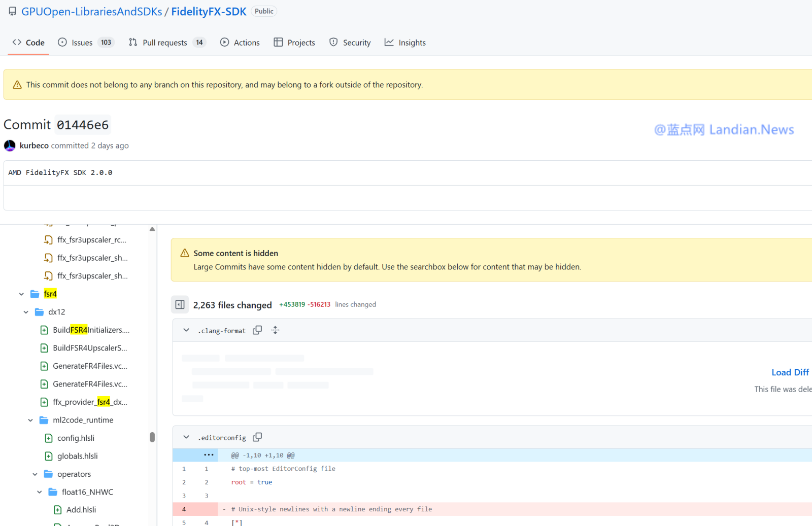
Task: Open the GPUOpen-LibrariesAndSDKs organization link
Action: tap(92, 12)
